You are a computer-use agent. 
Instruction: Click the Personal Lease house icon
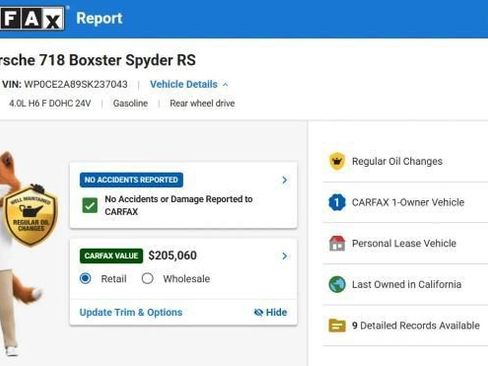coord(337,243)
